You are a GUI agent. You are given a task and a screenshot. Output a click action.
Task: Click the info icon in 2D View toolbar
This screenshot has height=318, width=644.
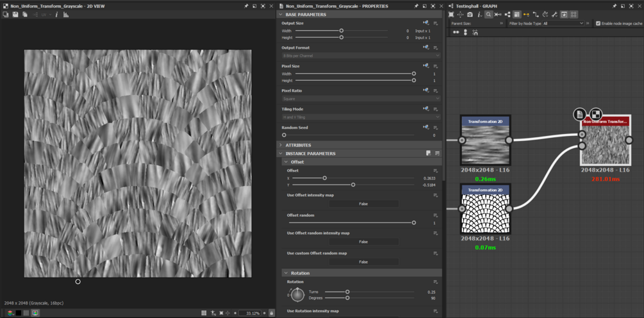56,14
